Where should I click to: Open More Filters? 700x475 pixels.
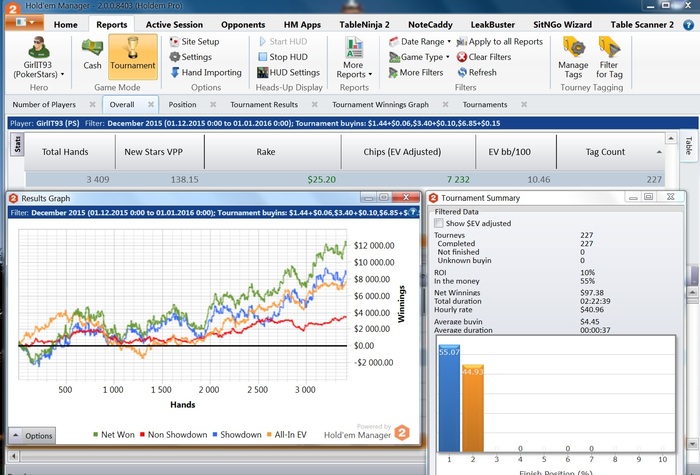click(x=416, y=72)
